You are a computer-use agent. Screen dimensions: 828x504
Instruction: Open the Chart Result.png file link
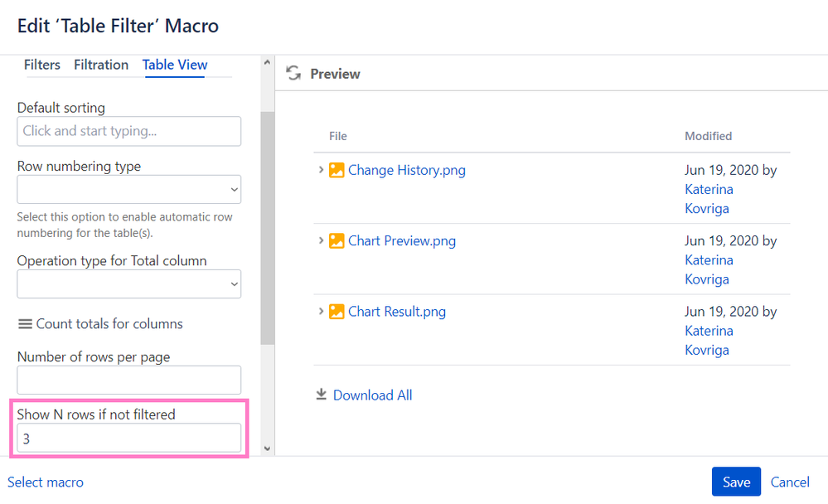396,312
